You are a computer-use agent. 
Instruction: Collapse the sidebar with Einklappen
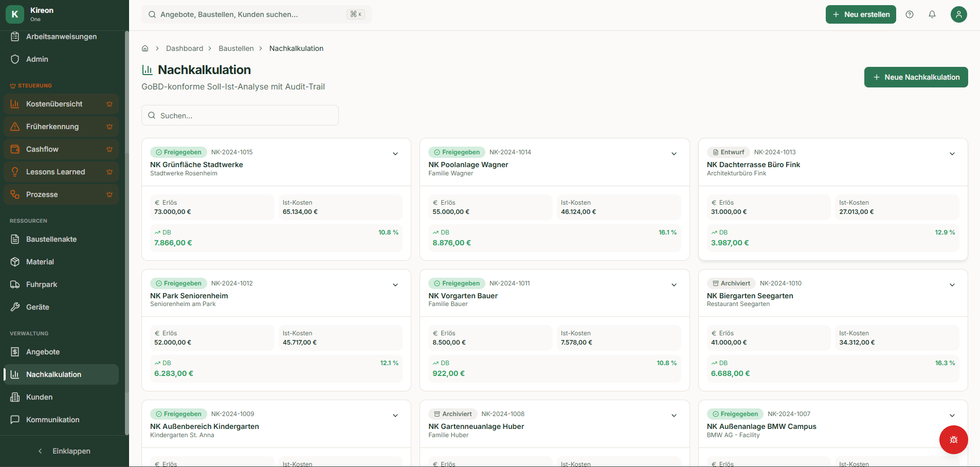click(x=64, y=451)
